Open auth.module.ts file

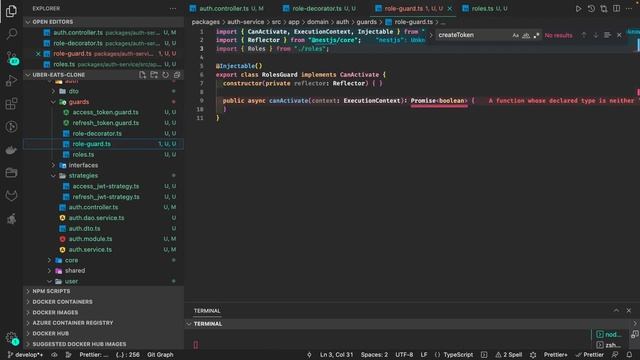[x=90, y=239]
